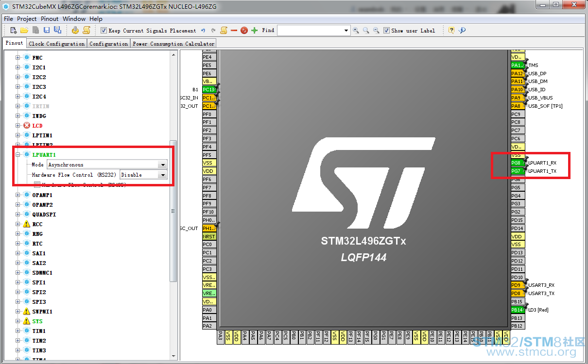This screenshot has width=588, height=364.
Task: Collapse the LPUART1 tree node
Action: (17, 154)
